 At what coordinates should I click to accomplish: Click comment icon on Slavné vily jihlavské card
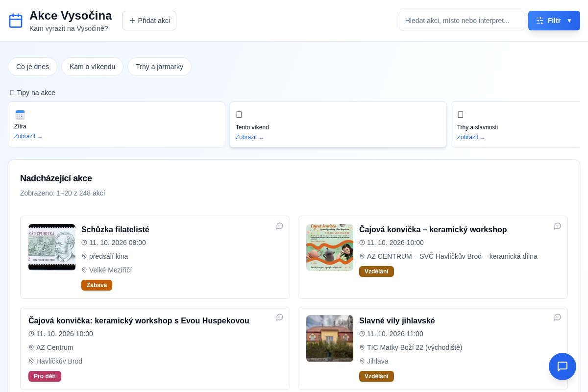(x=558, y=317)
